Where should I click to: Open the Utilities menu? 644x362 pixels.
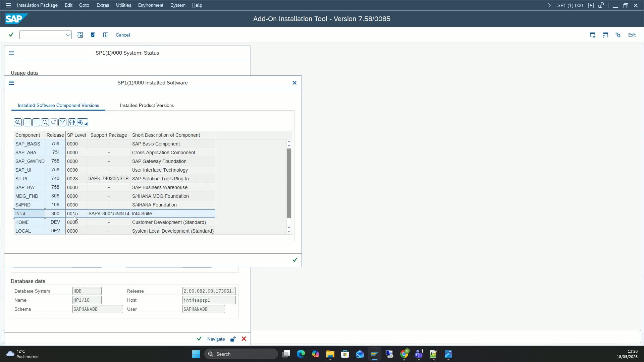click(x=123, y=5)
